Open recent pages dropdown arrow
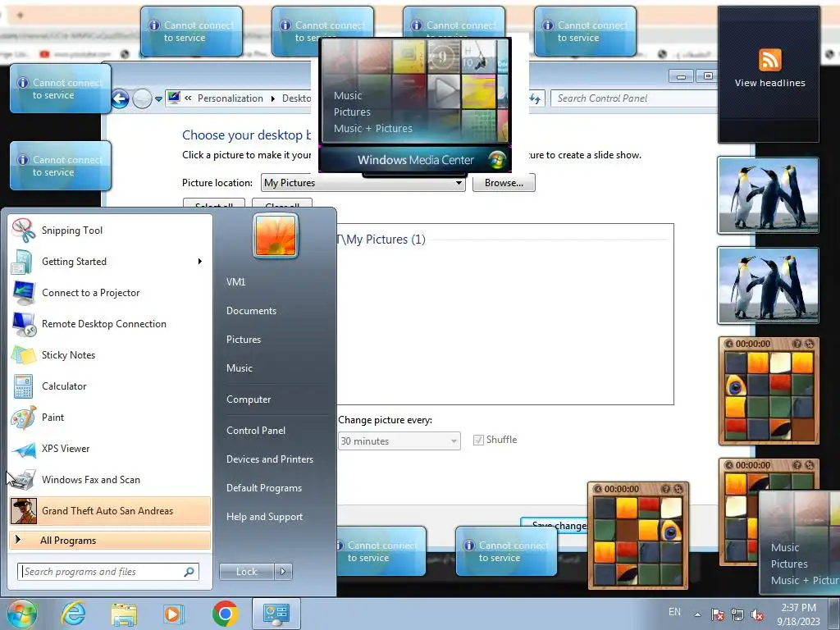The width and height of the screenshot is (840, 630). (x=158, y=99)
